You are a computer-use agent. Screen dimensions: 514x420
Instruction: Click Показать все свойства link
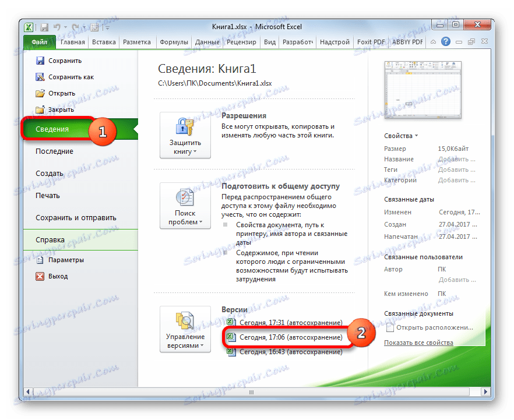(x=418, y=343)
